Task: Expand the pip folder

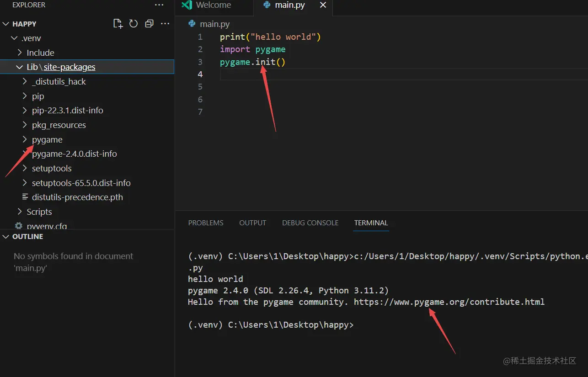Action: tap(25, 96)
